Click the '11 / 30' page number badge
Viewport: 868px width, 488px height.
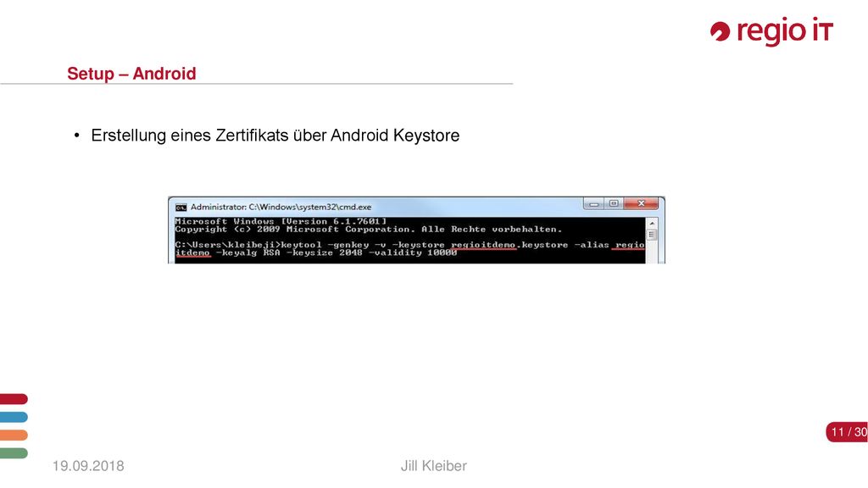pyautogui.click(x=848, y=432)
